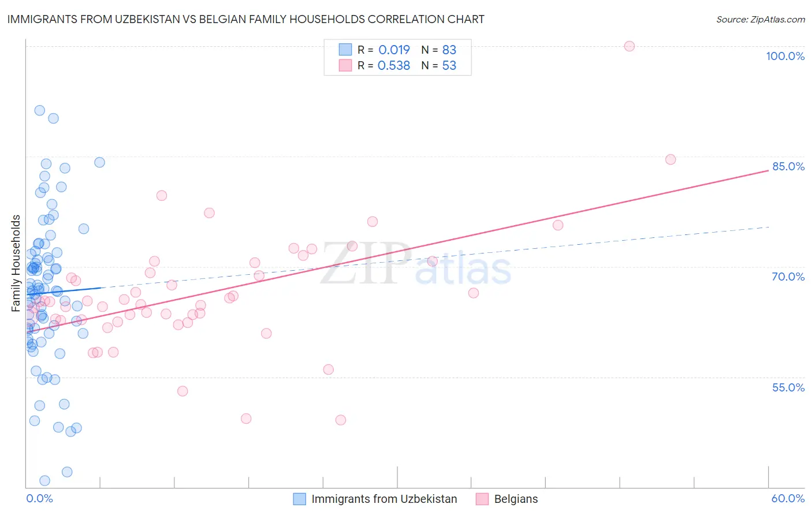Click the Family Households axis label

(x=16, y=263)
